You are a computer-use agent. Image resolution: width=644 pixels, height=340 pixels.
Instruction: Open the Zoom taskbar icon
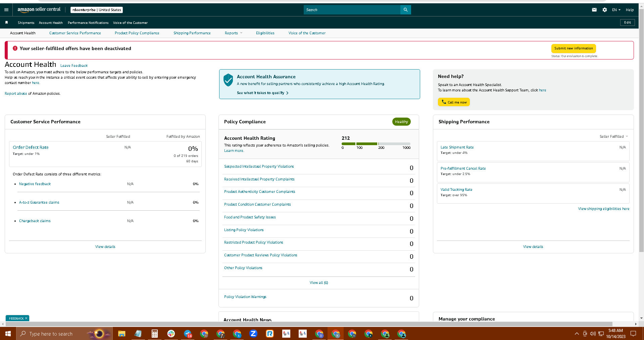point(253,334)
